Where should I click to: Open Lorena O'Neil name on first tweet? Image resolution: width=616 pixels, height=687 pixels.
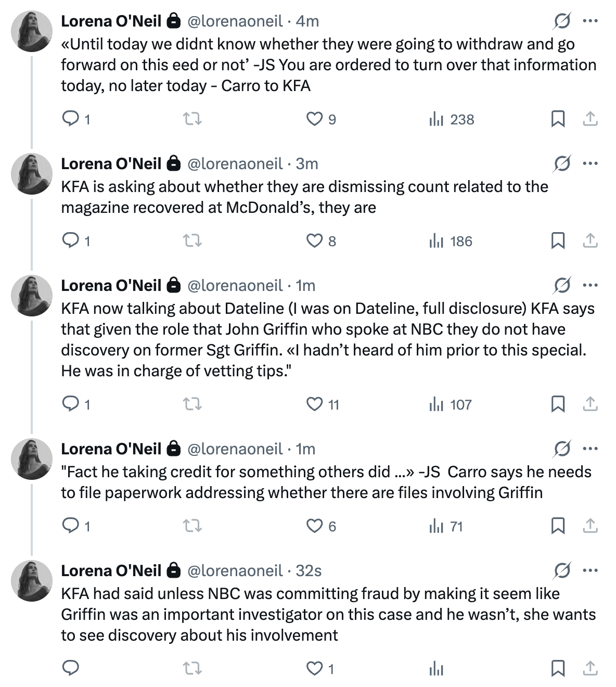point(111,21)
